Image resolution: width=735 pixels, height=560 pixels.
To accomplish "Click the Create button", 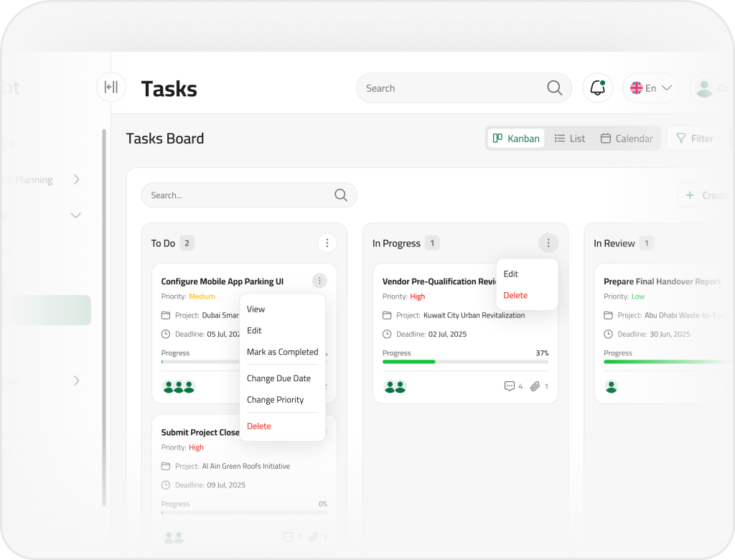I will click(707, 195).
